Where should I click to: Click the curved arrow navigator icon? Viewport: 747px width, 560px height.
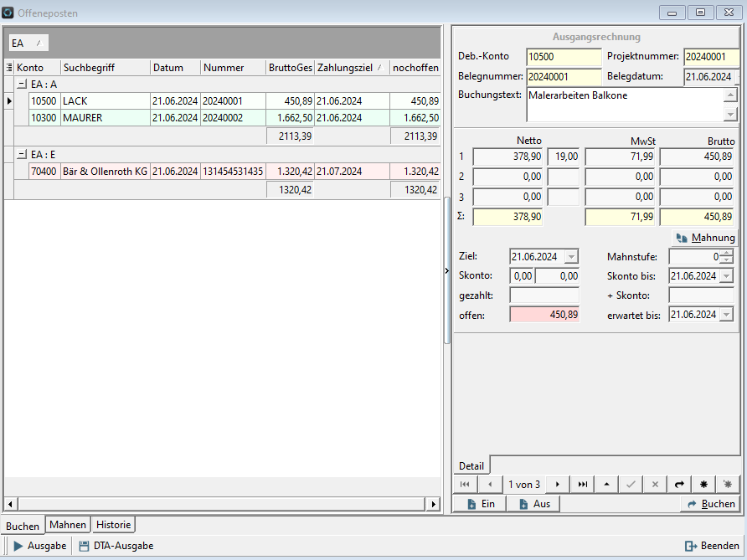679,485
